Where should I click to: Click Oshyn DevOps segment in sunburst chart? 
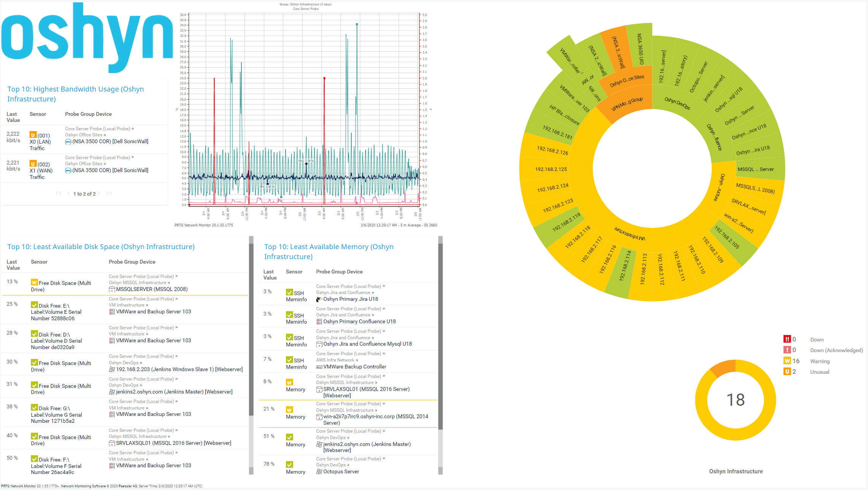[x=678, y=103]
